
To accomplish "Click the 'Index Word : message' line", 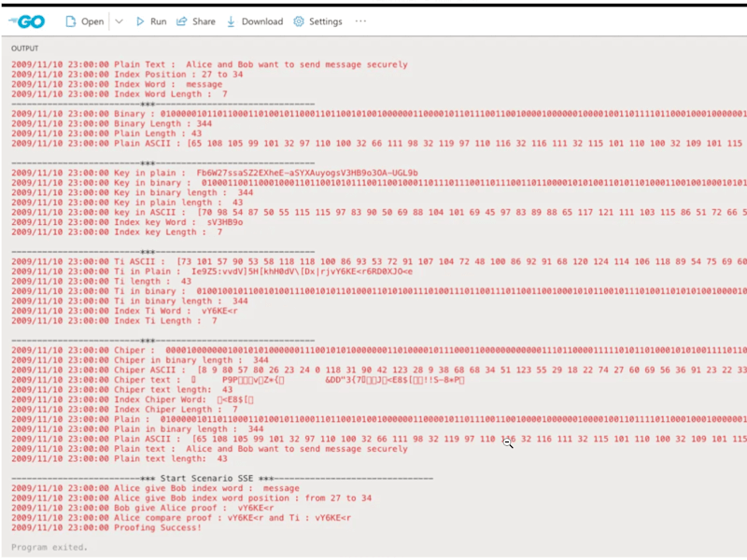I will click(117, 84).
